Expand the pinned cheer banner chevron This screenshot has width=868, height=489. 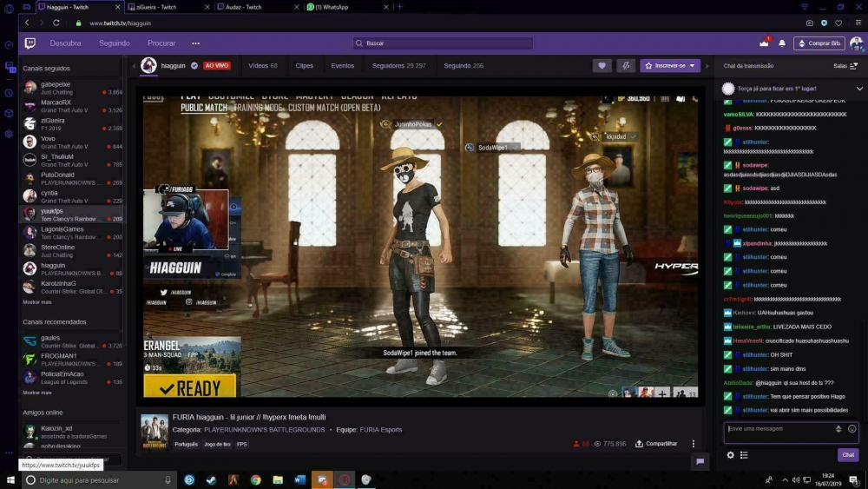pos(859,89)
